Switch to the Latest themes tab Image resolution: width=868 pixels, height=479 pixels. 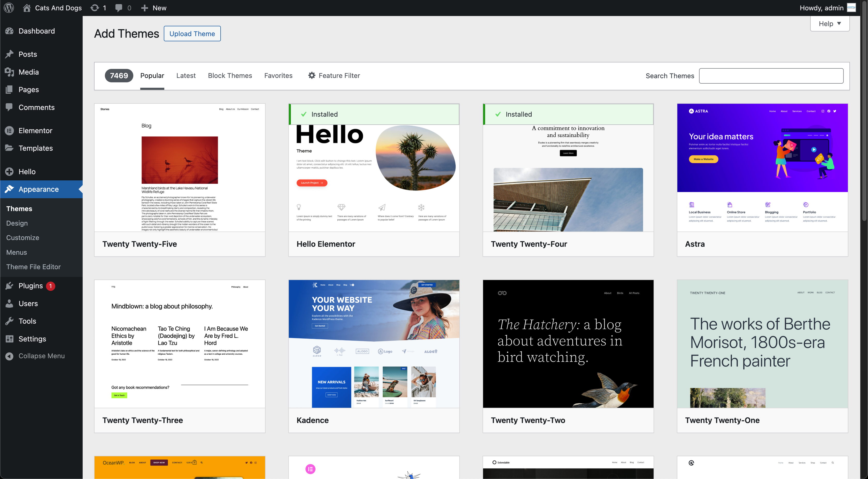point(186,76)
